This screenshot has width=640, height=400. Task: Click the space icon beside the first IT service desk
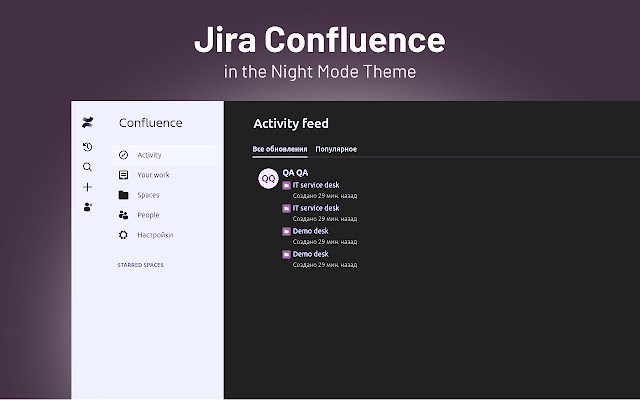click(286, 185)
